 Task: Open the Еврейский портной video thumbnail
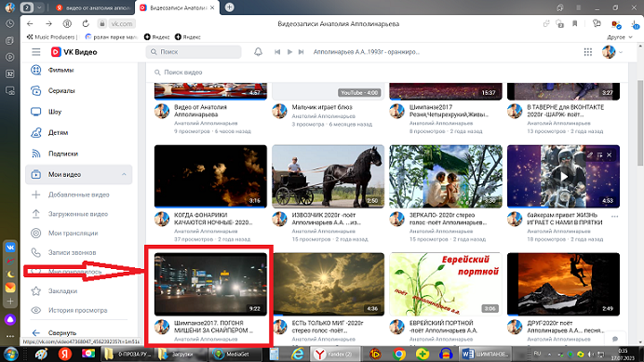[x=446, y=285]
